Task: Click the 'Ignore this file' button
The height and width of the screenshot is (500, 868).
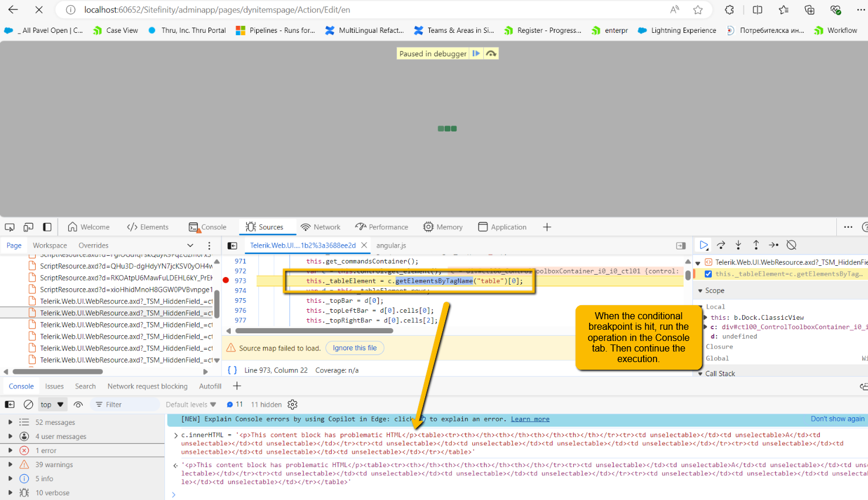Action: click(355, 348)
